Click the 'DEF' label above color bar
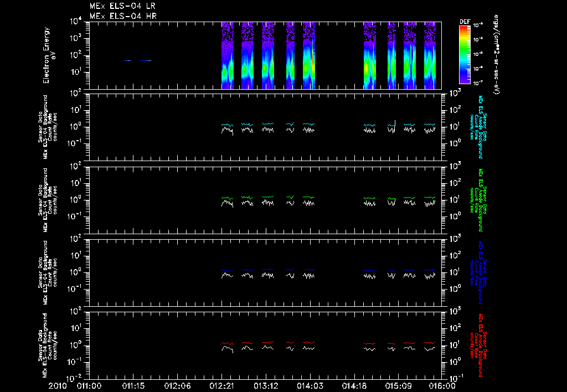This screenshot has height=392, width=567. [x=465, y=22]
